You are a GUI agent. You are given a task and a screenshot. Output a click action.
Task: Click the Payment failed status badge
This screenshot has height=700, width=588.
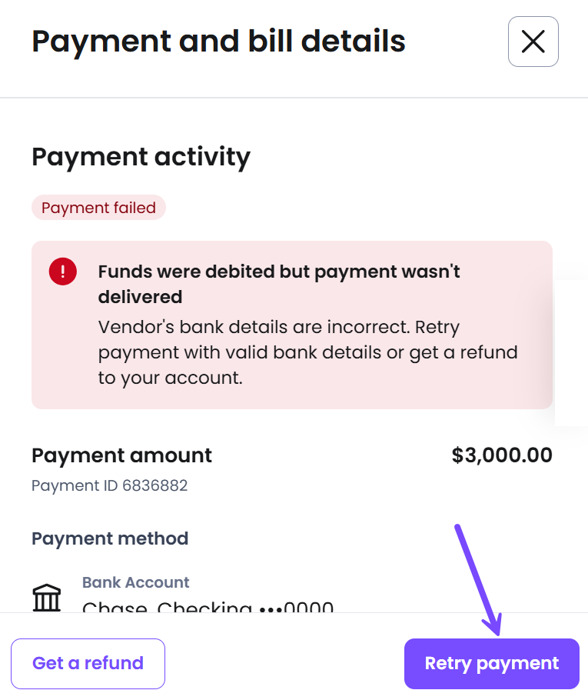pos(98,208)
